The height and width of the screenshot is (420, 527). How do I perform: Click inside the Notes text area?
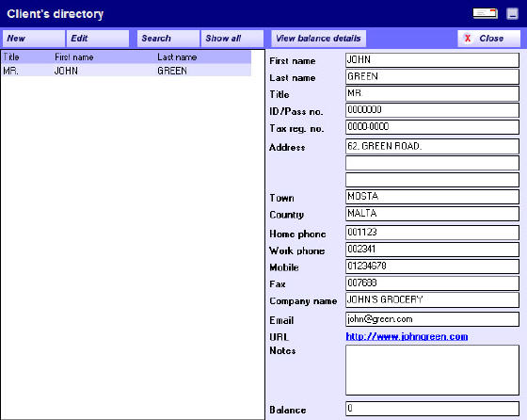(x=432, y=370)
